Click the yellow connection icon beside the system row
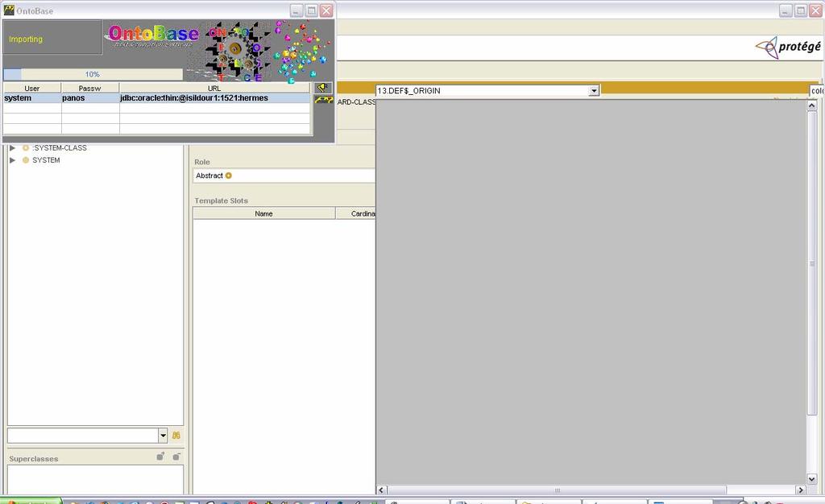The width and height of the screenshot is (825, 504). 323,100
